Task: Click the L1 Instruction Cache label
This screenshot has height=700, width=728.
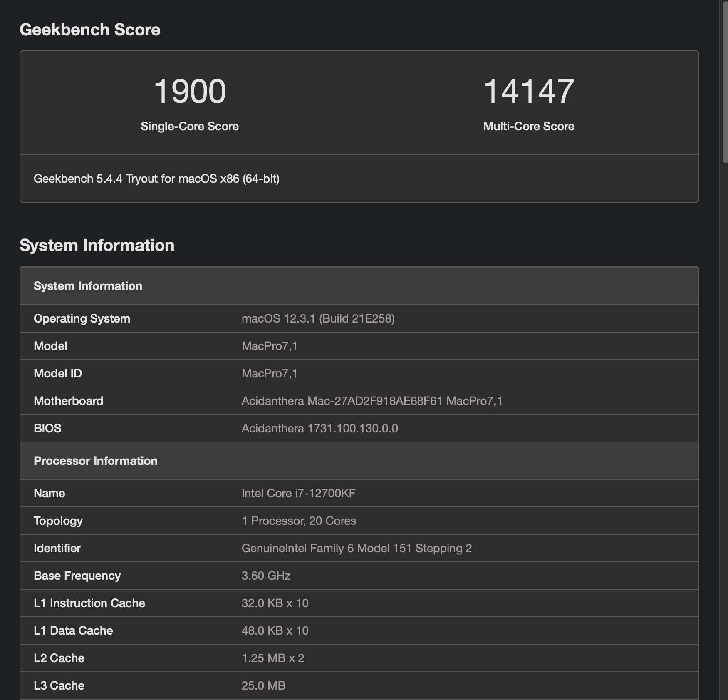Action: coord(89,603)
